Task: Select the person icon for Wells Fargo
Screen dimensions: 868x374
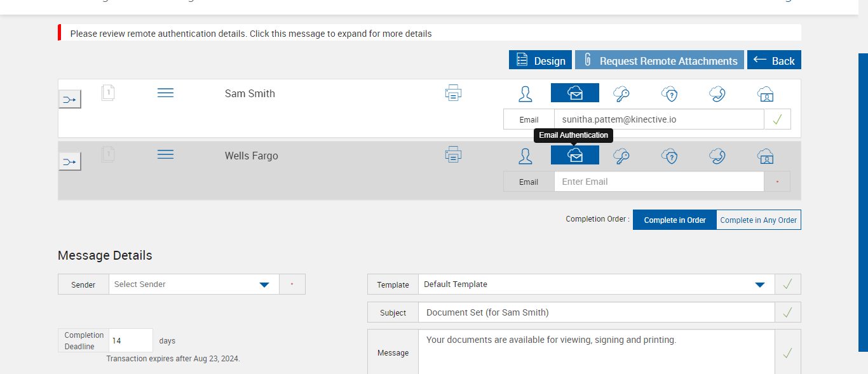Action: point(526,156)
